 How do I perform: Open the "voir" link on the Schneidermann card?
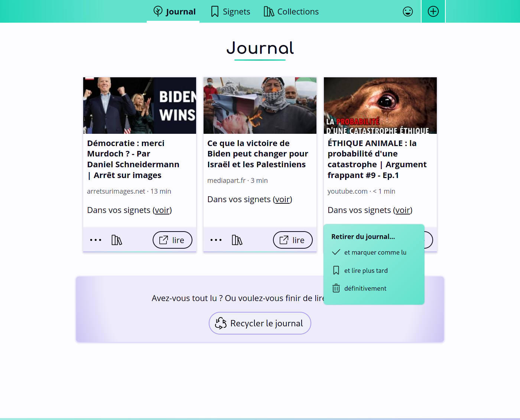tap(162, 210)
